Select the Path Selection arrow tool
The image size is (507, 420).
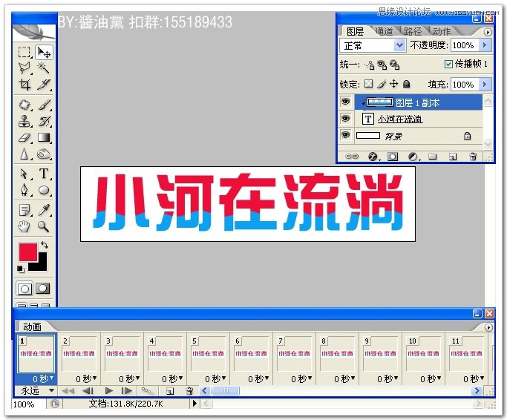point(24,174)
